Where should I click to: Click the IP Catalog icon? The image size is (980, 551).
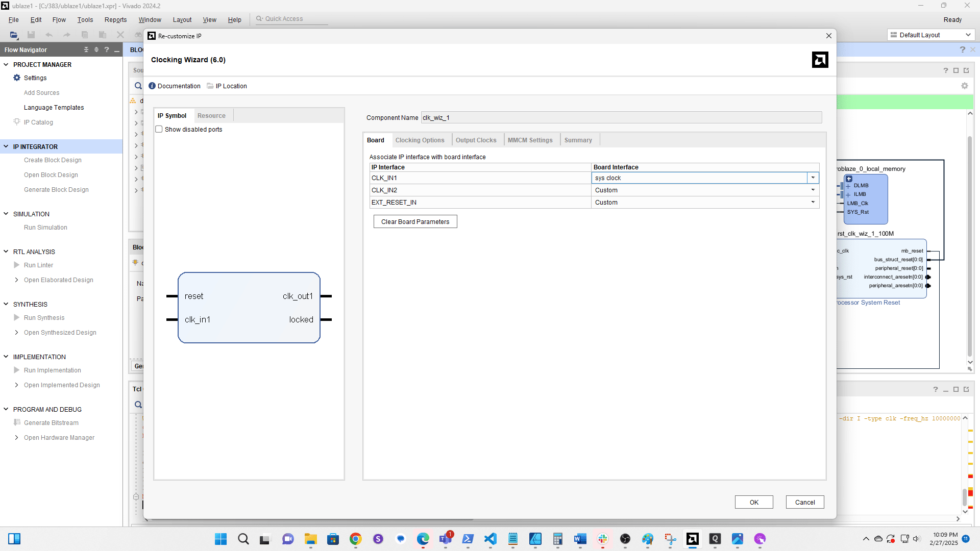tap(17, 122)
